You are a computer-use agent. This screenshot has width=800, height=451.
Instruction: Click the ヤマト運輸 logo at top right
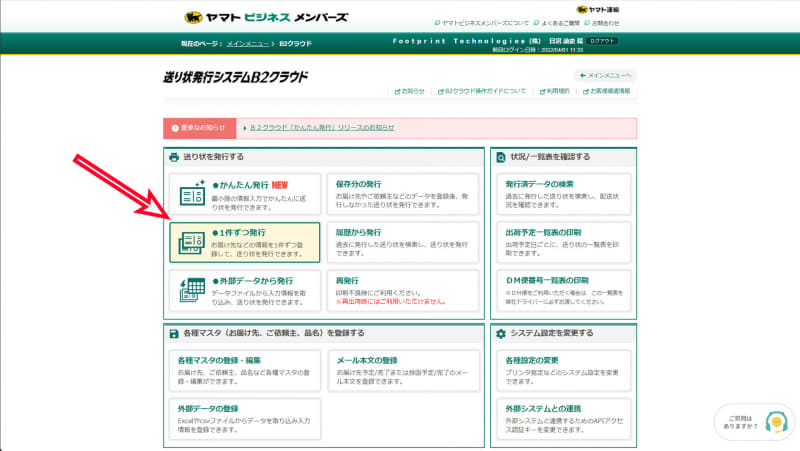coord(597,9)
